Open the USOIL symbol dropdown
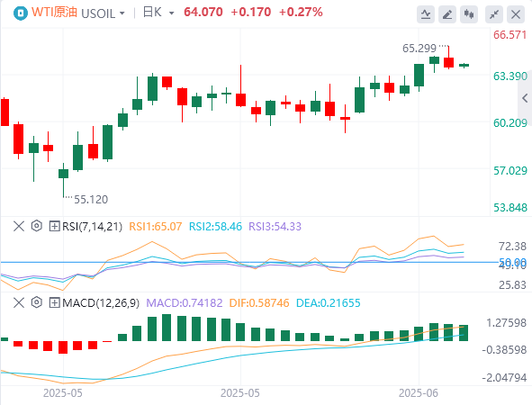The height and width of the screenshot is (405, 532). (x=104, y=13)
